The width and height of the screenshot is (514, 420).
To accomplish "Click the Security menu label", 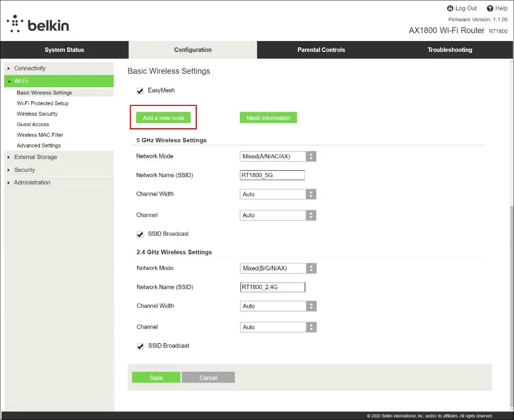I will (24, 170).
